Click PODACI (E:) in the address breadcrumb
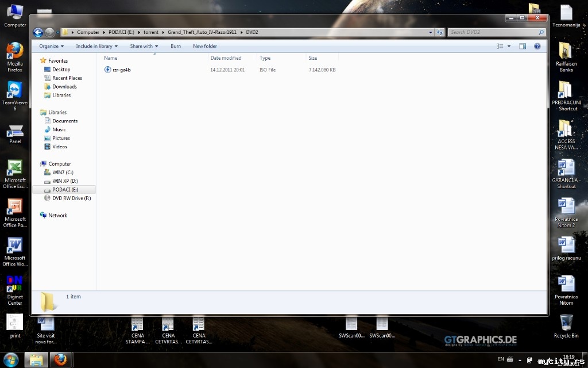Image resolution: width=588 pixels, height=368 pixels. [121, 32]
